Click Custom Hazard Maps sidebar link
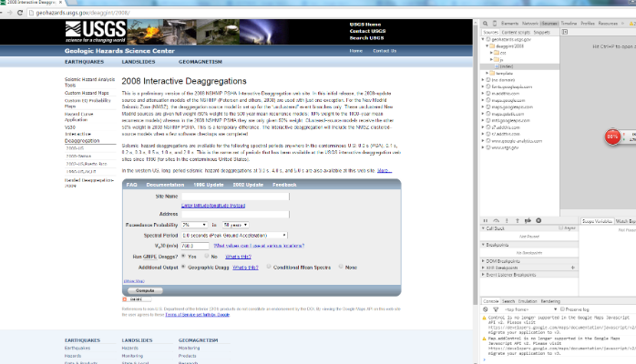The width and height of the screenshot is (636, 364). 87,93
